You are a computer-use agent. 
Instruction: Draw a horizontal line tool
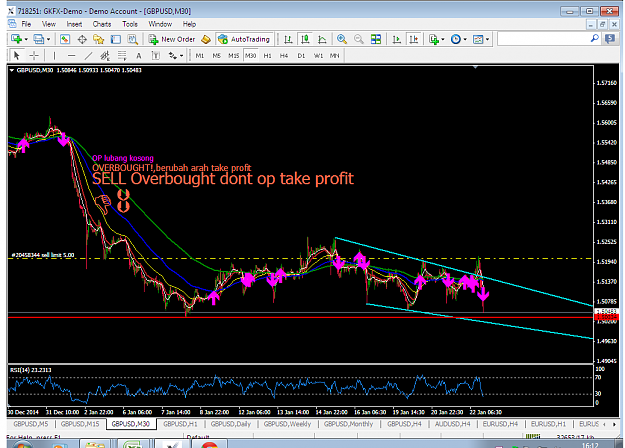pyautogui.click(x=71, y=55)
